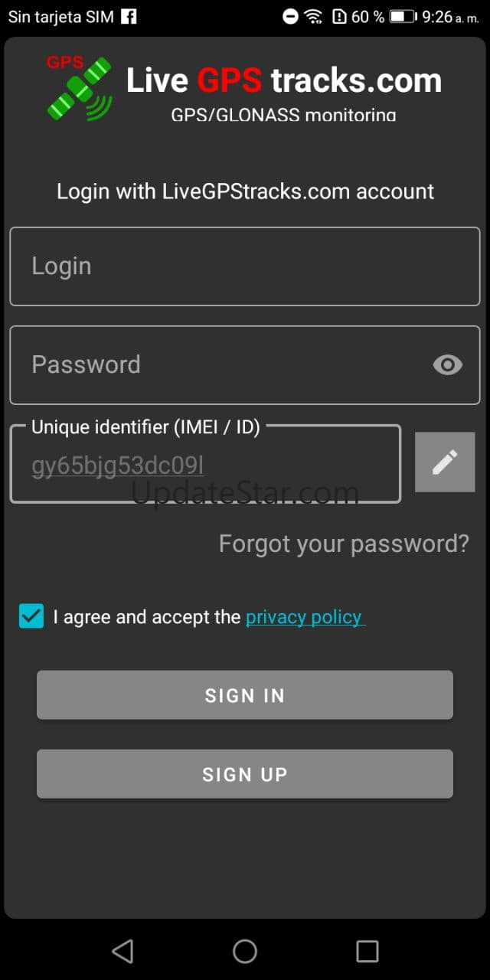The image size is (490, 980).
Task: Tap the Android home circle icon
Action: [x=245, y=951]
